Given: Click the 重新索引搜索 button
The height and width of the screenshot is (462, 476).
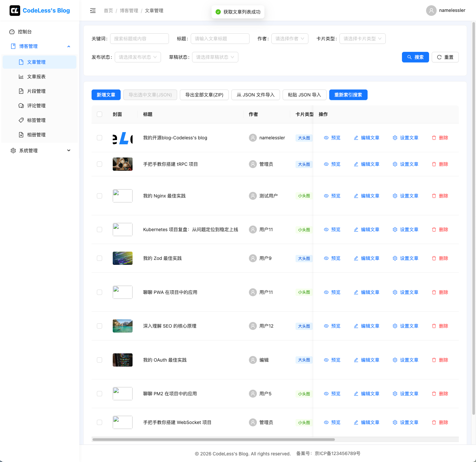Looking at the screenshot, I should (348, 95).
